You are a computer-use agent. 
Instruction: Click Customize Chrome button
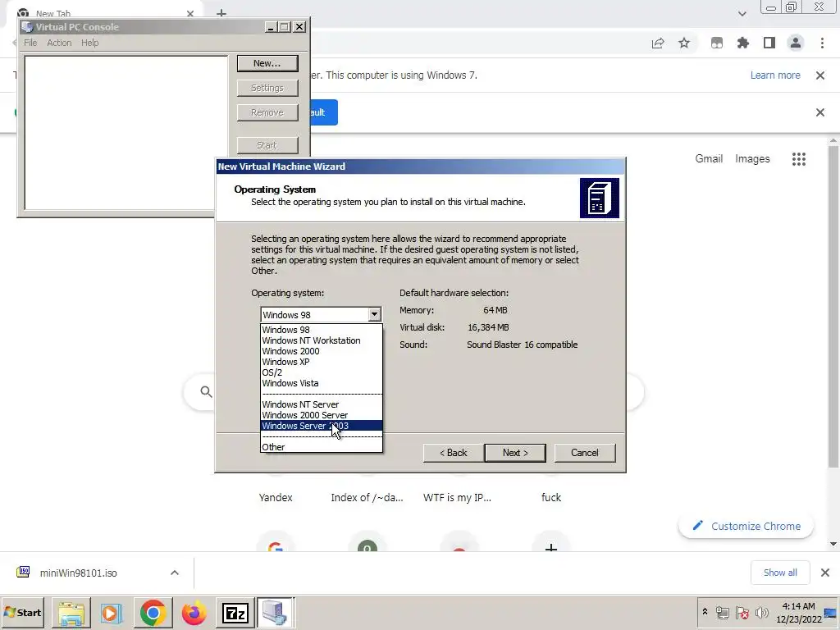[746, 526]
